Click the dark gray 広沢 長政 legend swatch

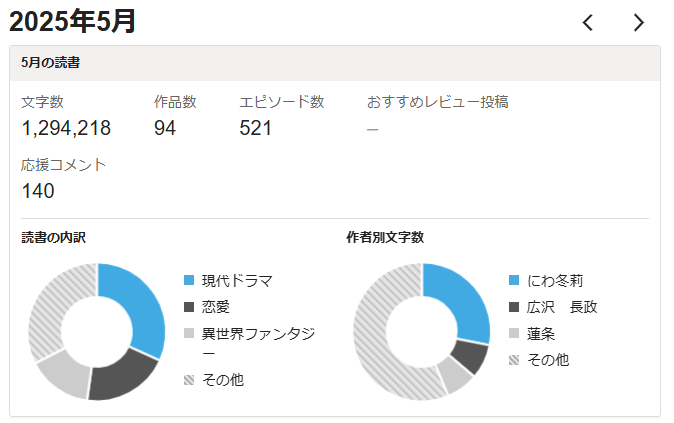515,307
